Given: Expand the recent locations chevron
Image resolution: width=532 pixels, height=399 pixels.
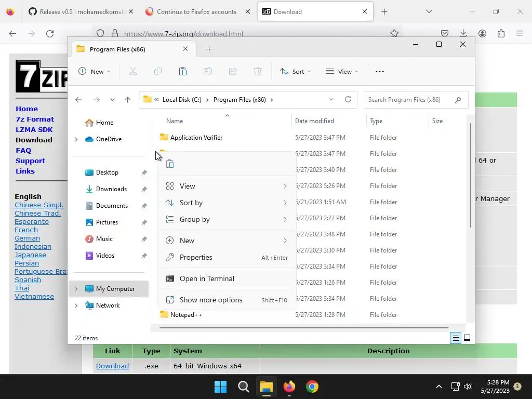Looking at the screenshot, I should 112,100.
